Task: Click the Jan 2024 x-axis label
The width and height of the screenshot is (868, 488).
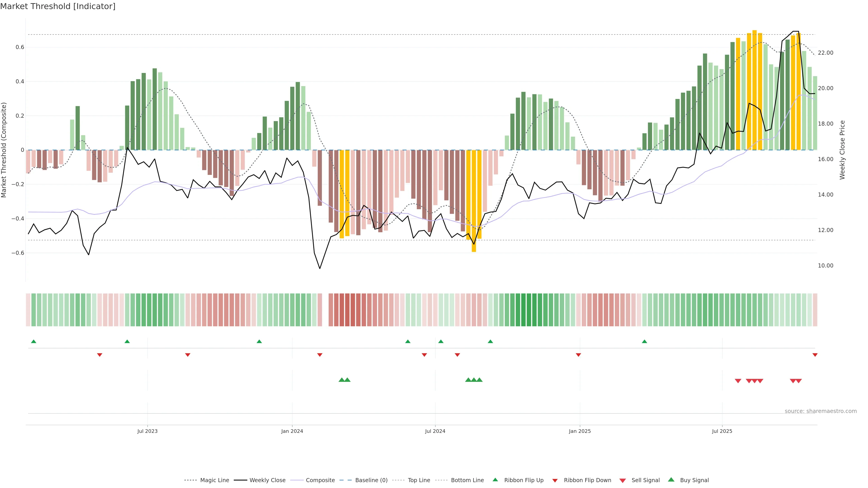Action: click(x=292, y=431)
